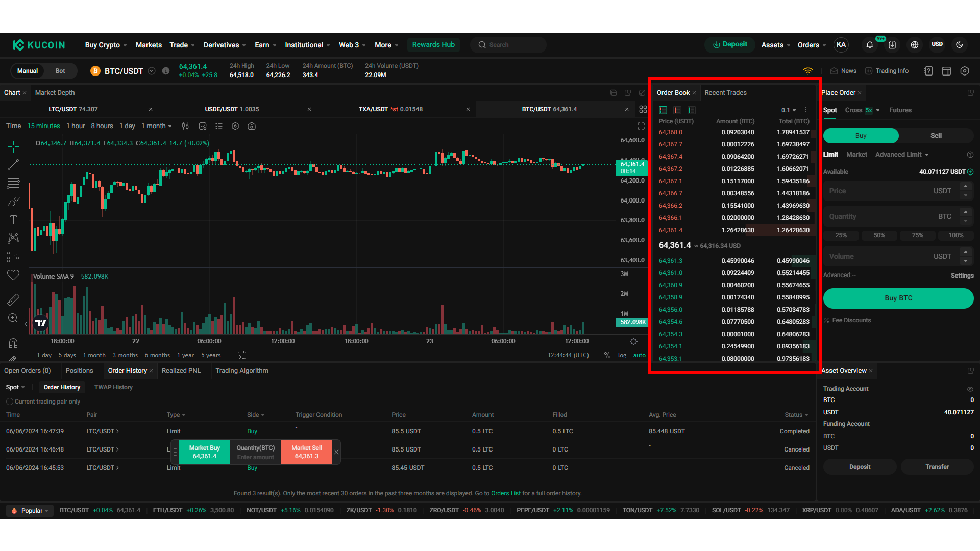Screen dimensions: 980x551
Task: Open the Trading Algorithm tab
Action: pyautogui.click(x=242, y=371)
